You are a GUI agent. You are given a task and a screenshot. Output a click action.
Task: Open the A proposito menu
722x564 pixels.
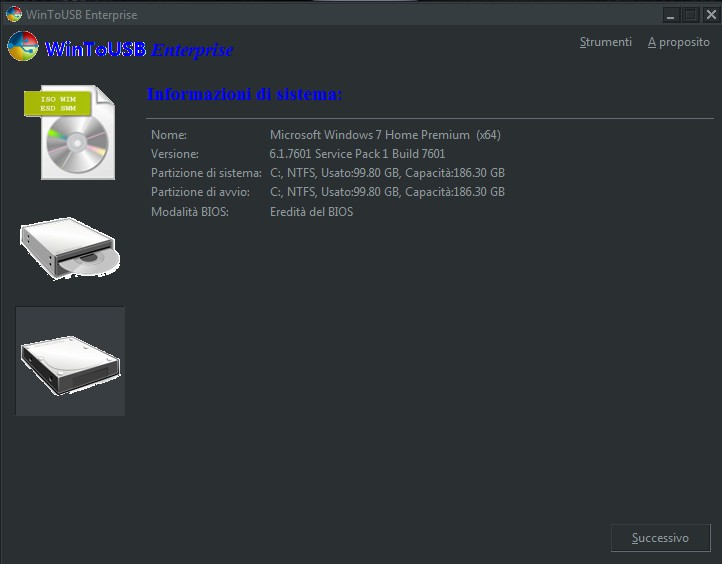click(x=679, y=42)
